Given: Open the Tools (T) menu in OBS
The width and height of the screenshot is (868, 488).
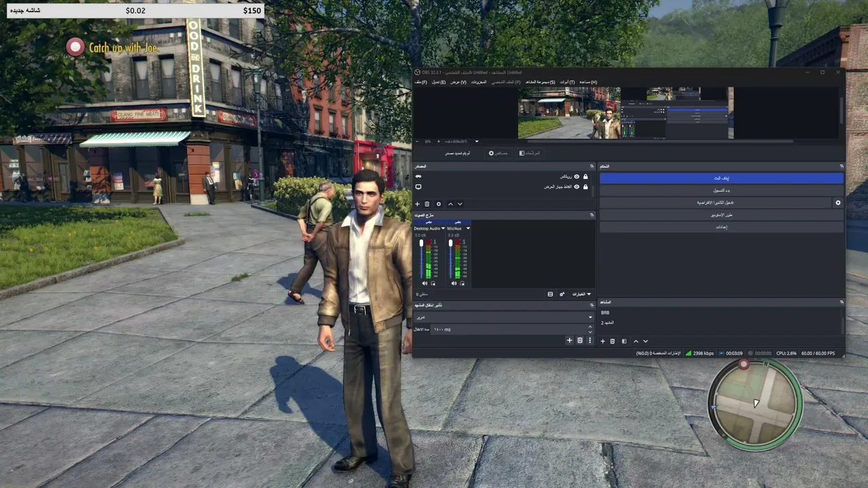Looking at the screenshot, I should click(567, 82).
